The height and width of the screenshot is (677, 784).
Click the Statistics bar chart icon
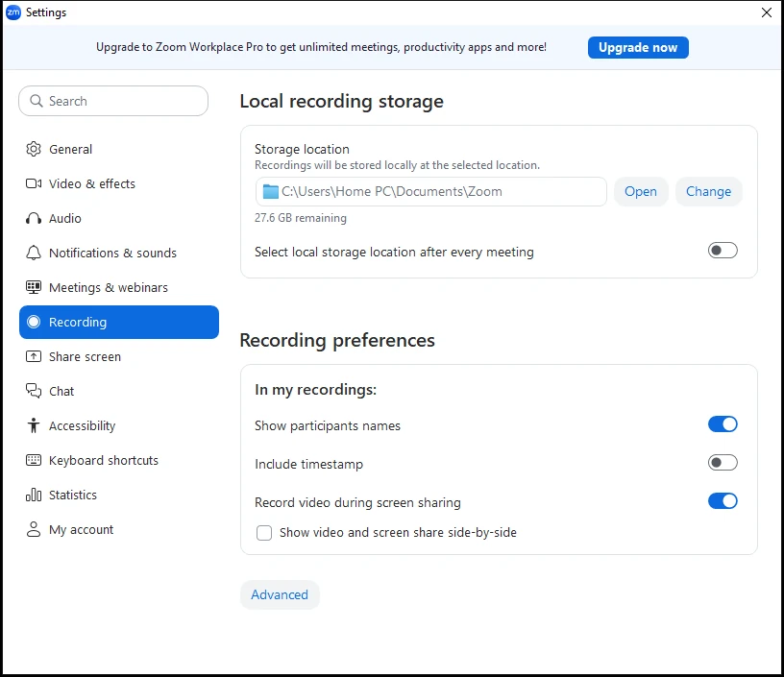click(34, 495)
